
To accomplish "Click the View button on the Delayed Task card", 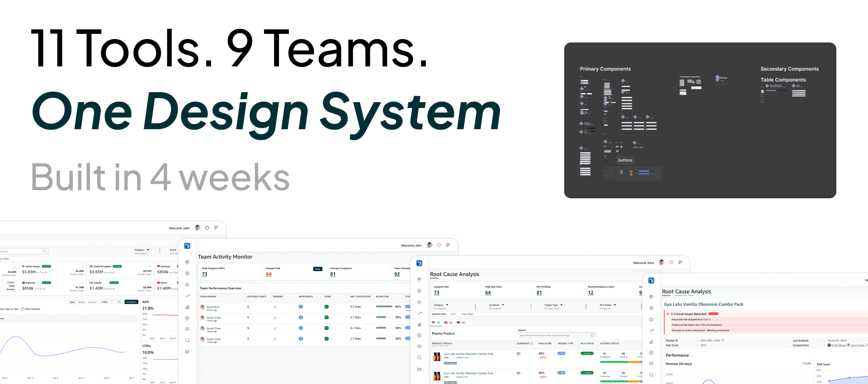I will (x=318, y=269).
